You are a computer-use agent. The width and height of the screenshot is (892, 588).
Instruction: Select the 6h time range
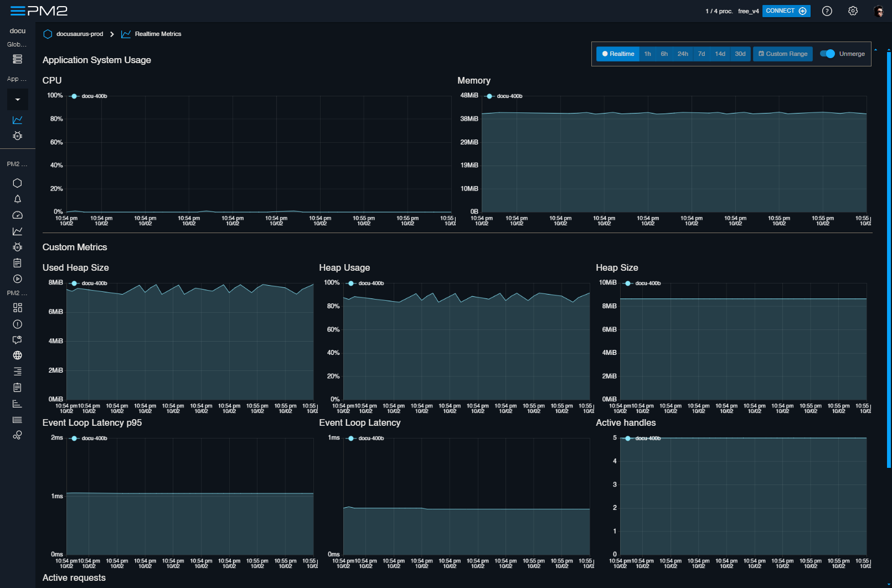point(664,54)
